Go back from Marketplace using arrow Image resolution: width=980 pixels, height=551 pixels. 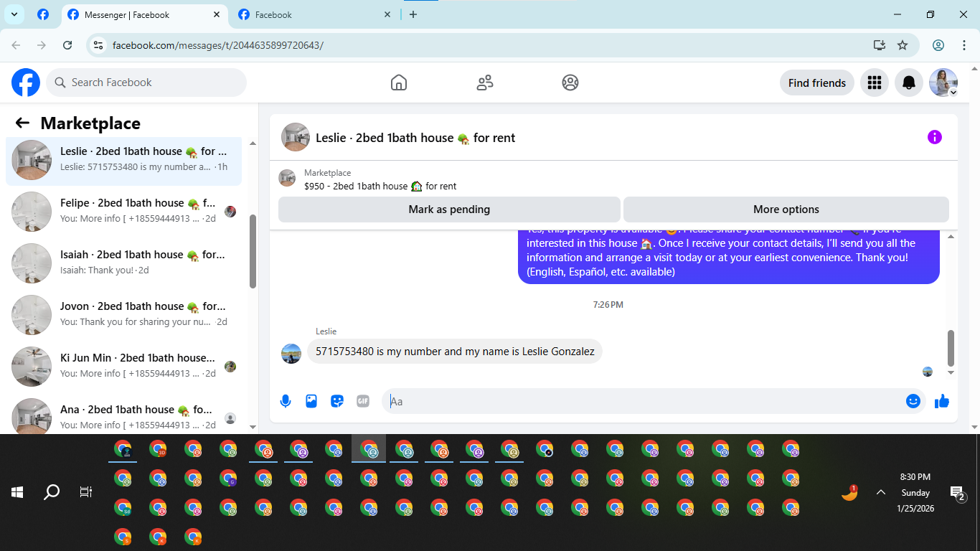pos(22,123)
